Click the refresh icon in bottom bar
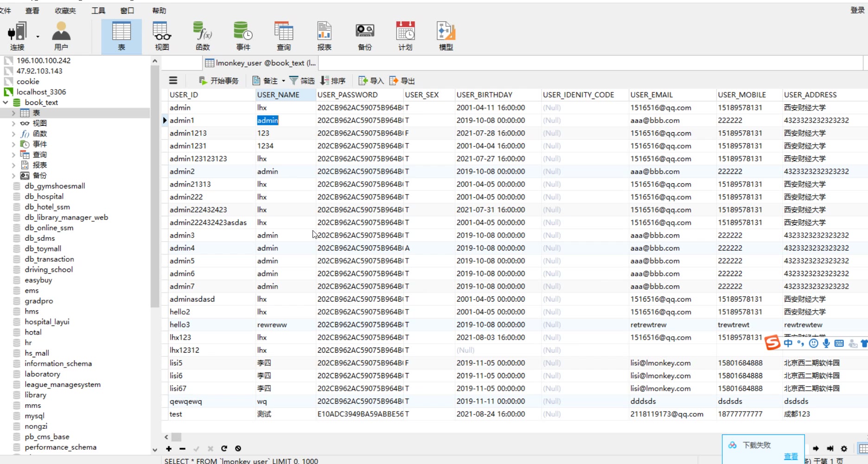The image size is (868, 464). pyautogui.click(x=224, y=449)
